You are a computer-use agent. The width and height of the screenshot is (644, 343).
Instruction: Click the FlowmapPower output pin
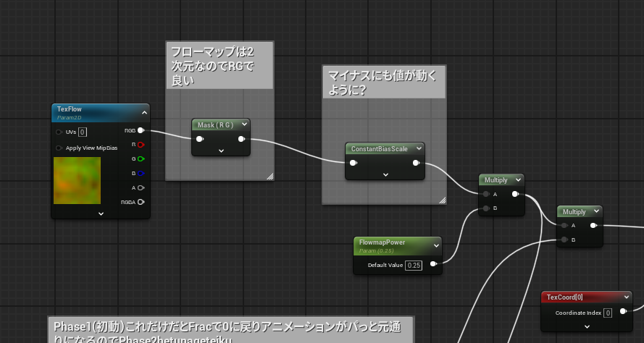pyautogui.click(x=433, y=265)
